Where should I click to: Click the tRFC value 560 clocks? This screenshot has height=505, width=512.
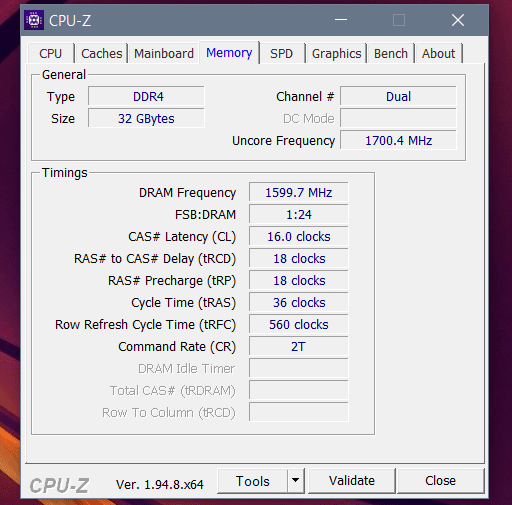click(299, 325)
